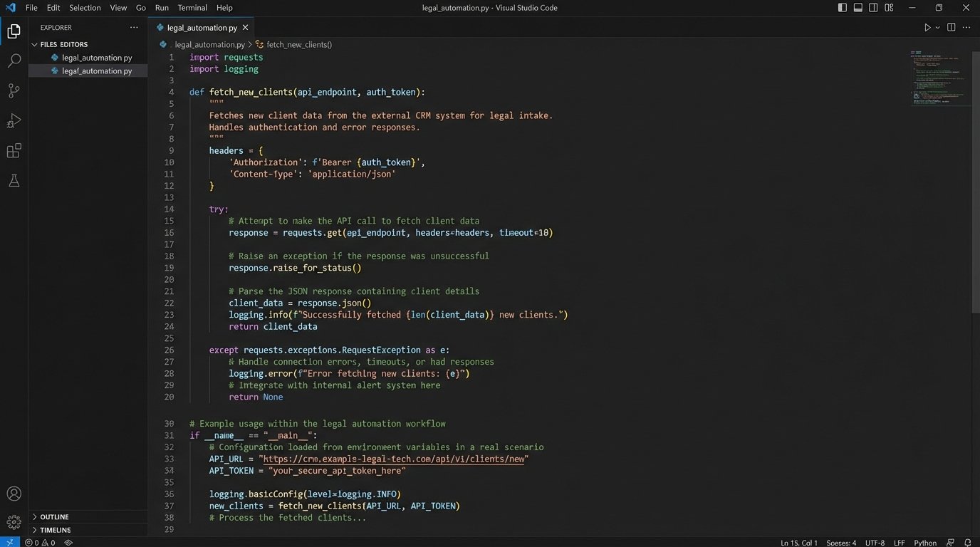Open the Run and Debug view

pyautogui.click(x=14, y=121)
